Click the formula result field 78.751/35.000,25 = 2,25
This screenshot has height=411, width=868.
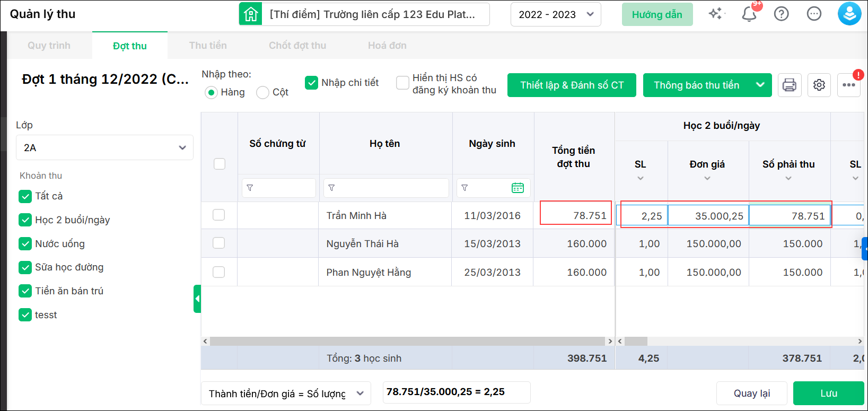tap(457, 392)
